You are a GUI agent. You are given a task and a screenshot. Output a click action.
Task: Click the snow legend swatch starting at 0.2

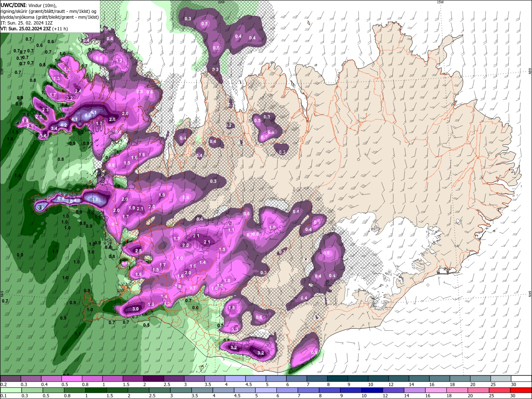pos(10,379)
